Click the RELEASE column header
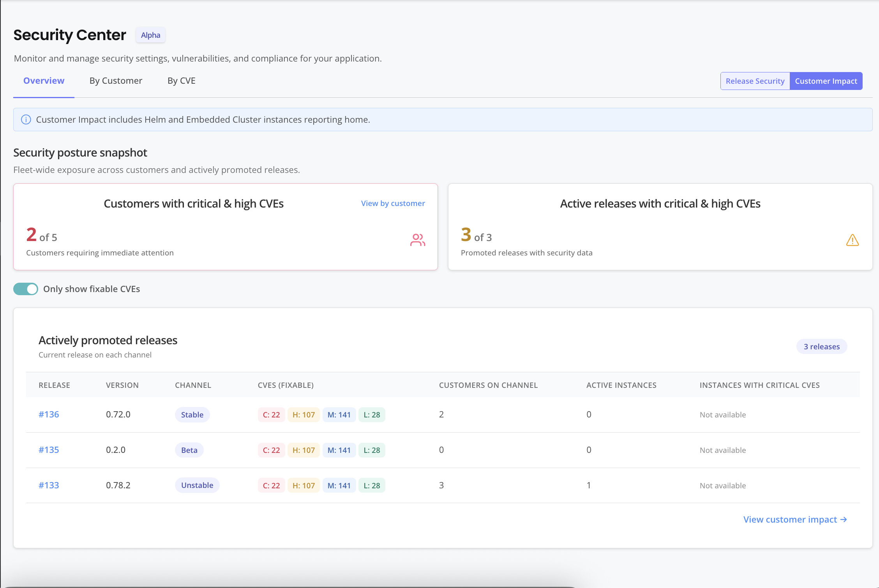The image size is (879, 588). 54,385
